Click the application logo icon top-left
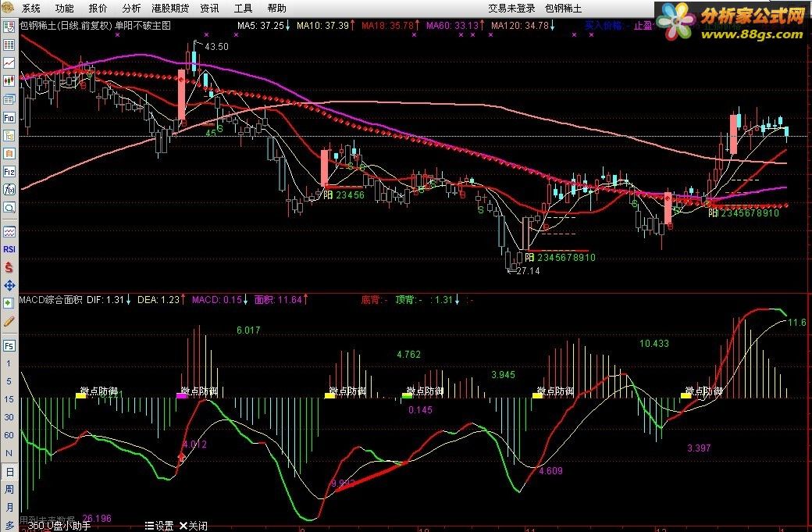Screen dimensions: 812x532 9,8
